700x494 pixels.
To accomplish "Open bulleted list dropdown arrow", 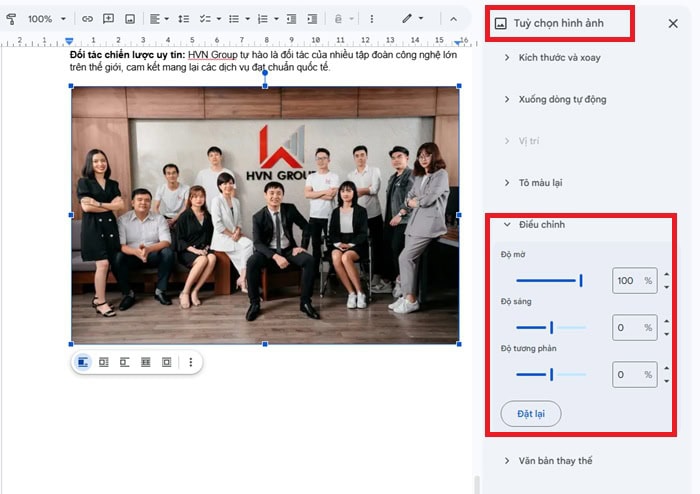I will point(247,19).
